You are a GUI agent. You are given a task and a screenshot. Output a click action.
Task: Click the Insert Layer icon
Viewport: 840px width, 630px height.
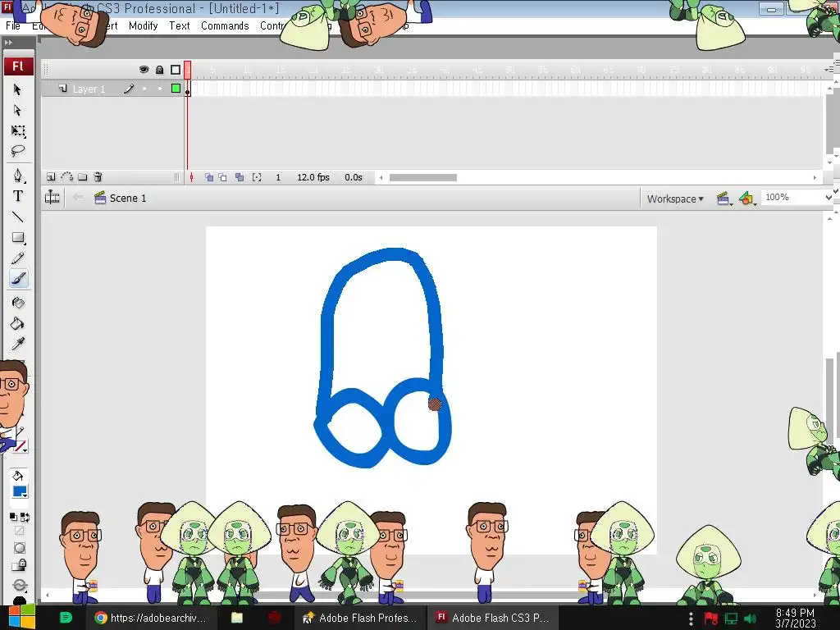coord(51,177)
